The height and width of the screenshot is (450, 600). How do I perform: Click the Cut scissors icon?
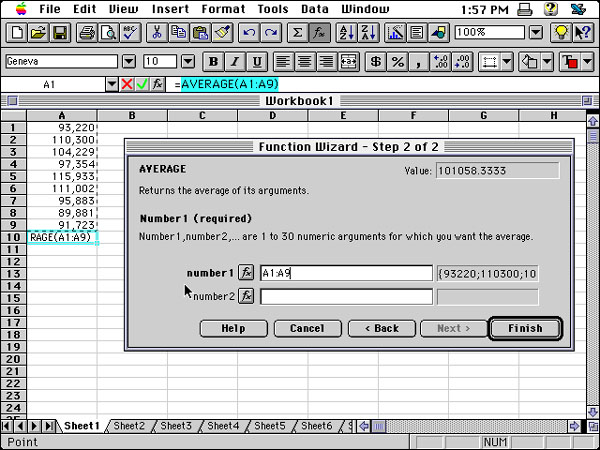(157, 33)
